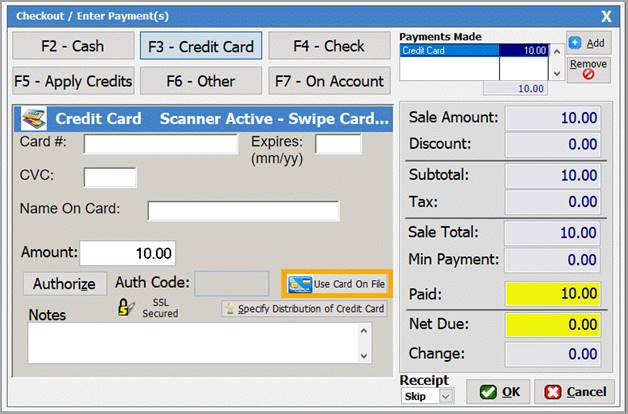This screenshot has height=414, width=628.
Task: Select F2 - Cash payment method
Action: 73,46
